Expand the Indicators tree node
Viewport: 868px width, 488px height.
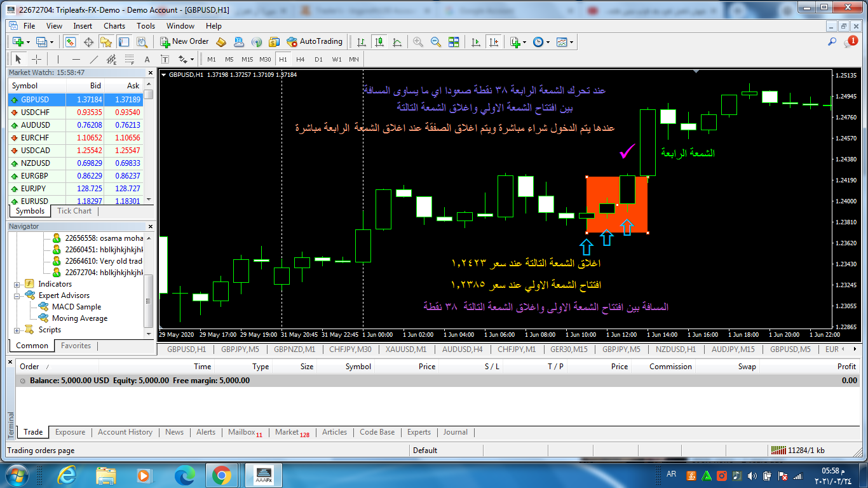17,284
